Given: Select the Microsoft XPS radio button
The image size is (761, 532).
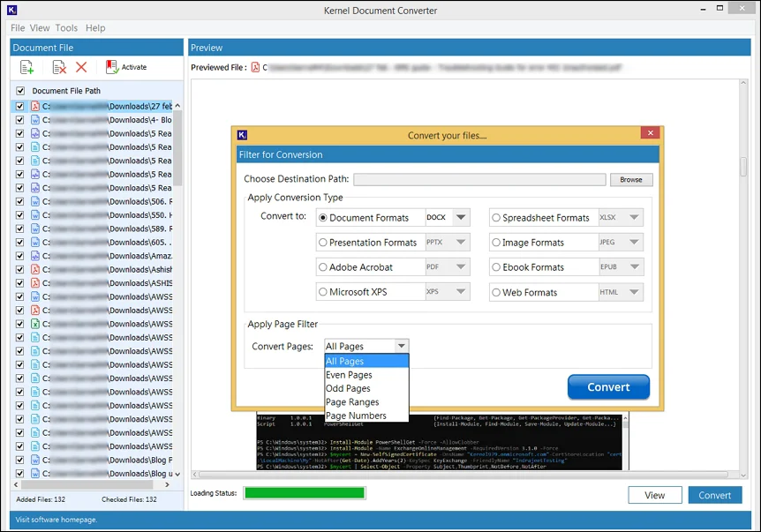Looking at the screenshot, I should [x=323, y=291].
